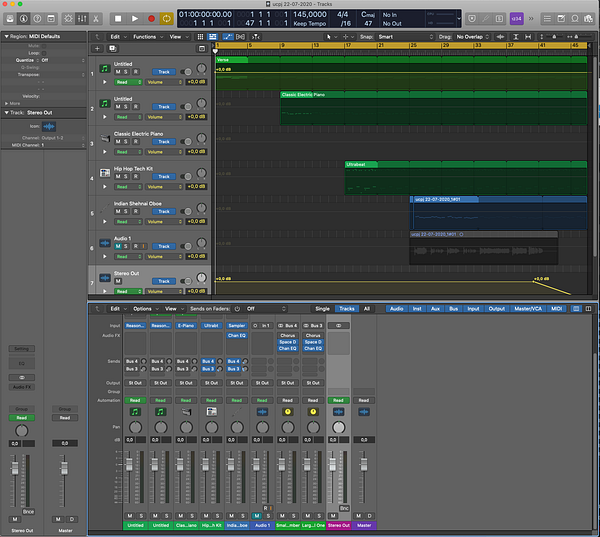Select the Single mixer view button

point(322,309)
